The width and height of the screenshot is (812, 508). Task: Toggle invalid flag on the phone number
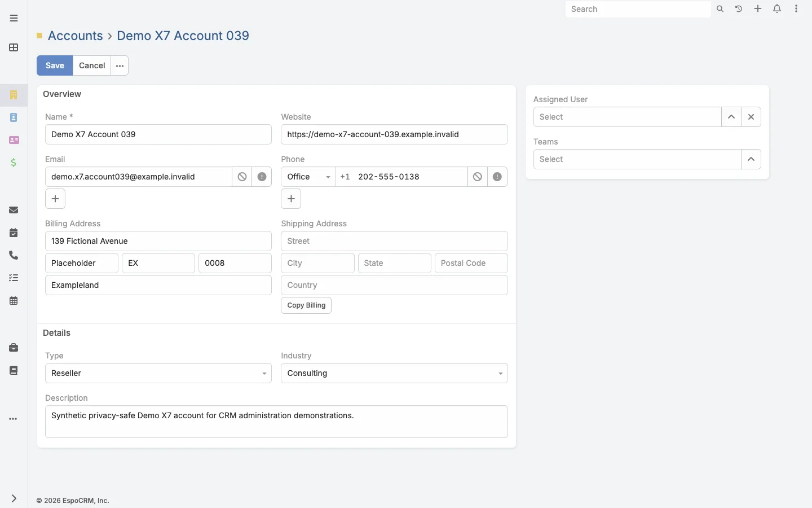pyautogui.click(x=497, y=177)
